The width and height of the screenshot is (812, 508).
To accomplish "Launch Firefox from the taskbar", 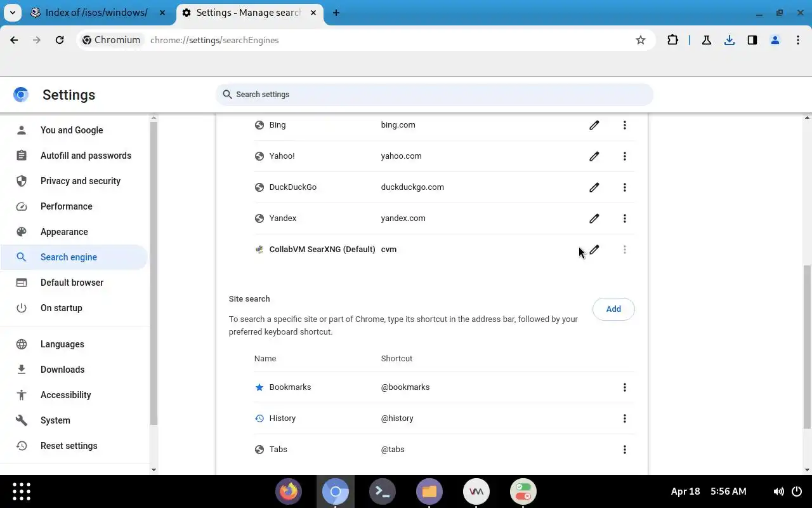I will point(289,491).
